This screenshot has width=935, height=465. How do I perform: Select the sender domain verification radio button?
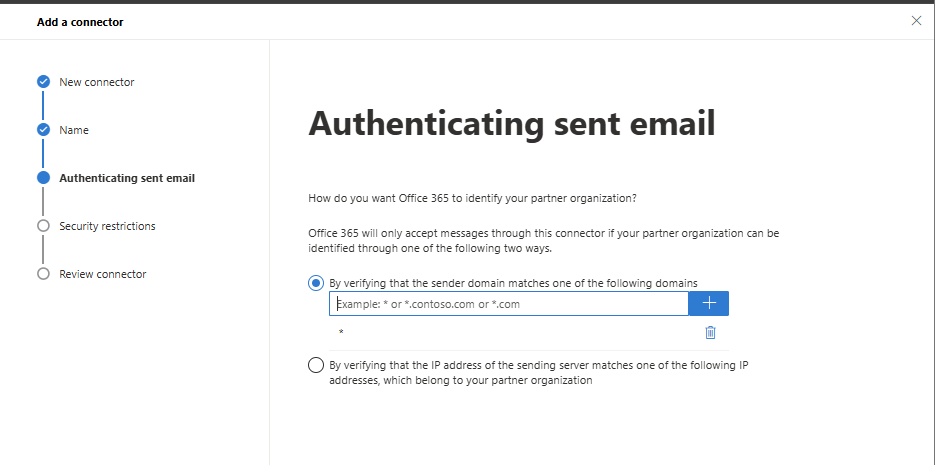pos(316,283)
